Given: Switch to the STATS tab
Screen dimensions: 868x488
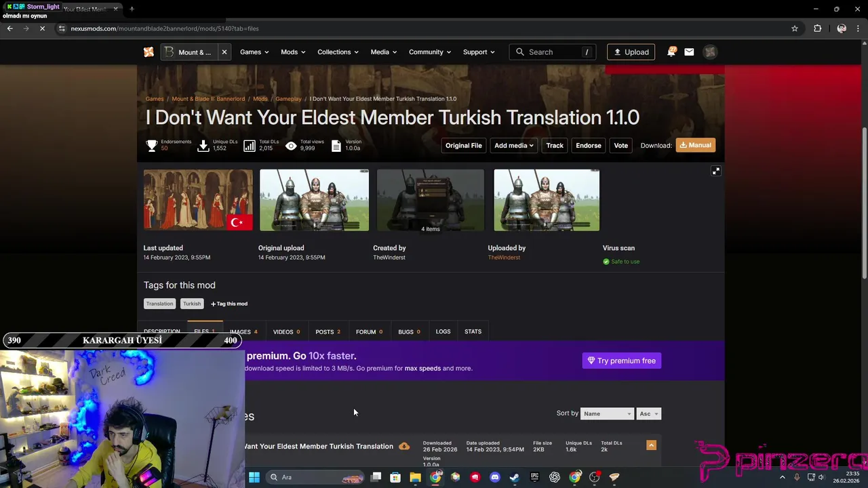Looking at the screenshot, I should (x=473, y=331).
